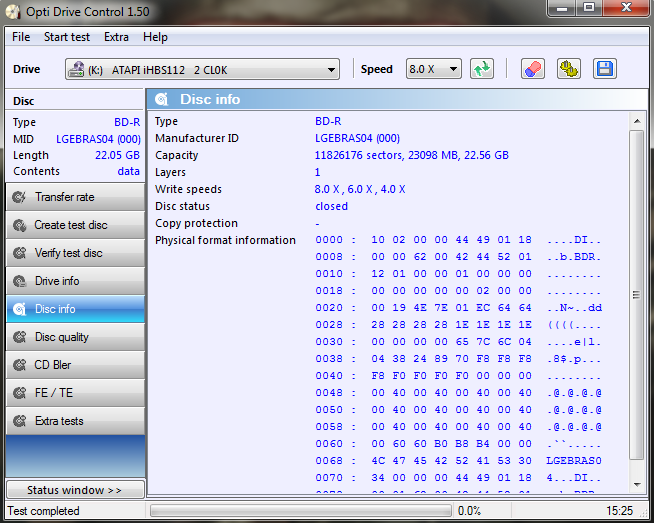Click the Write speeds value 8.0 X, 6.0 X, 4.0 X
This screenshot has height=523, width=654.
[360, 189]
